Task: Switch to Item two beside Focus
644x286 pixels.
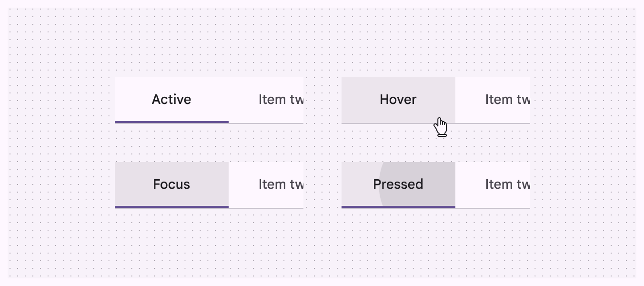Action: pyautogui.click(x=280, y=184)
